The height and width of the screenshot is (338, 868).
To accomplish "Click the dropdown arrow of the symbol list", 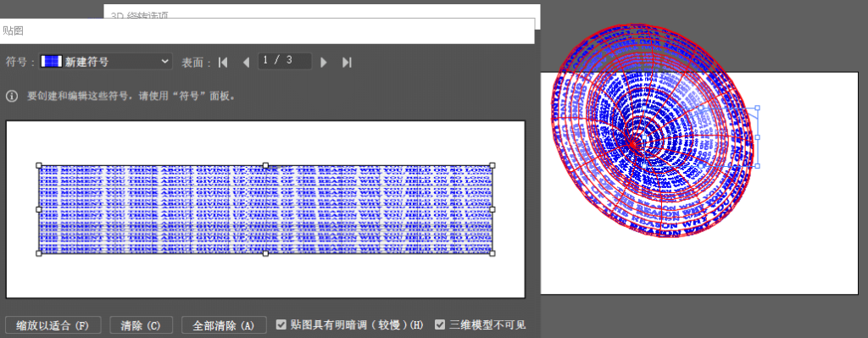I will [x=164, y=61].
